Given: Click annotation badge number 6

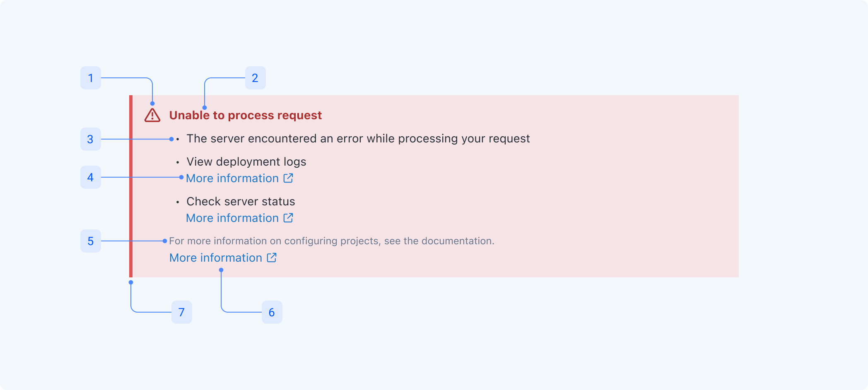Looking at the screenshot, I should click(272, 312).
